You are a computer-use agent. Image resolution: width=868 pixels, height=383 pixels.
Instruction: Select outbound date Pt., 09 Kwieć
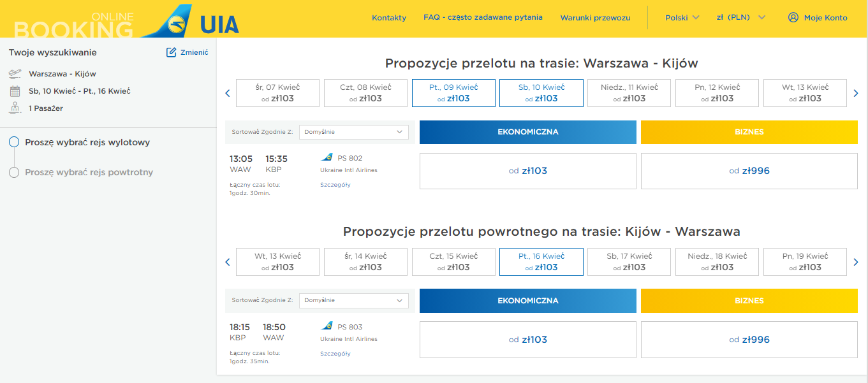pyautogui.click(x=453, y=93)
